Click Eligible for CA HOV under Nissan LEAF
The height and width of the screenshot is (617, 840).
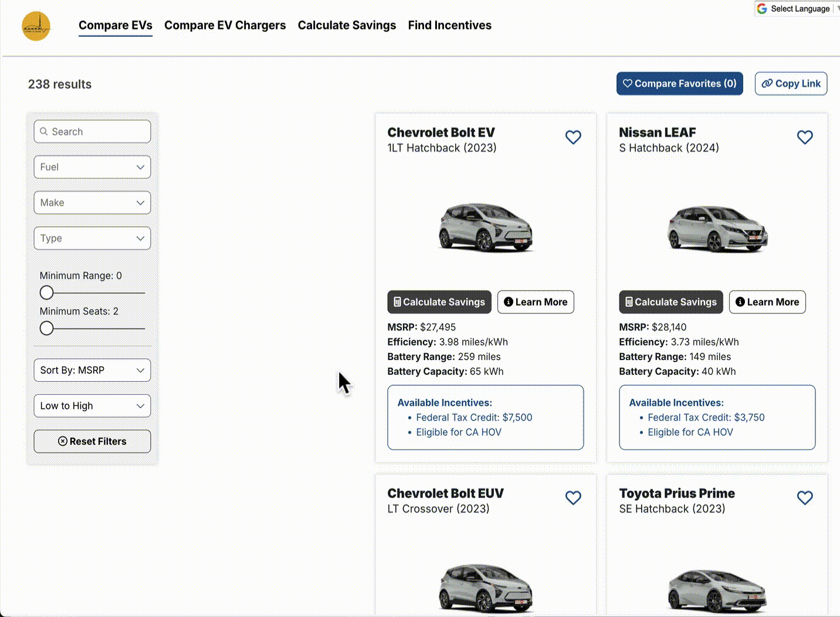click(690, 432)
